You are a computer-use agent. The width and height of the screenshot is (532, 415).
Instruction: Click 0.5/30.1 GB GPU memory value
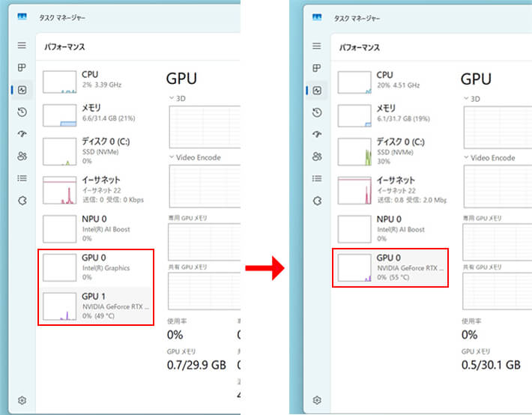[x=491, y=365]
